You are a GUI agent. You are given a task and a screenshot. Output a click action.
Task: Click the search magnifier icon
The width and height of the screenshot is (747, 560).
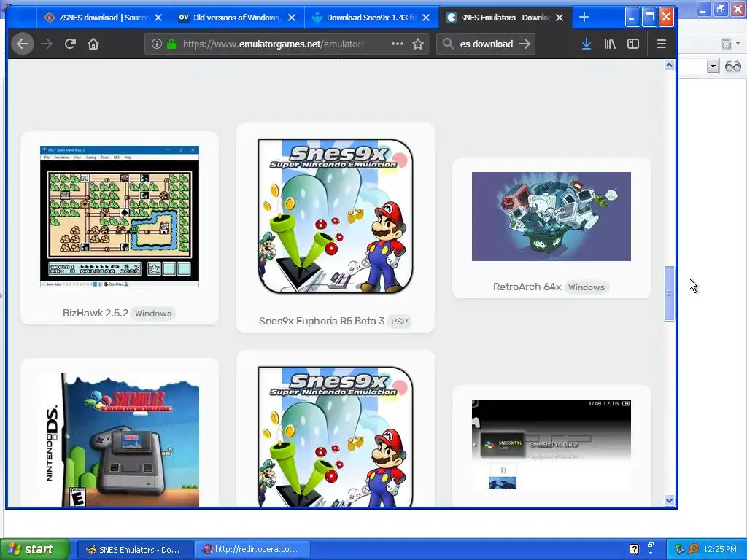[448, 44]
